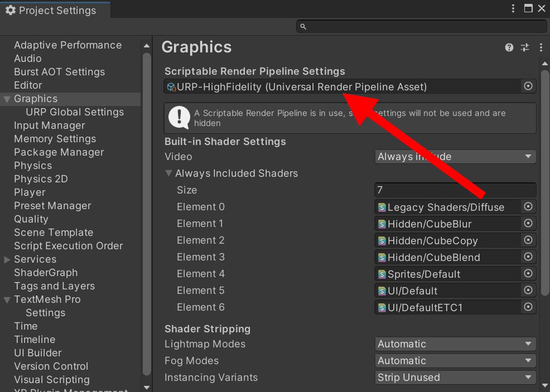The image size is (550, 392).
Task: Open the Graphics section kebab menu
Action: coord(541,47)
